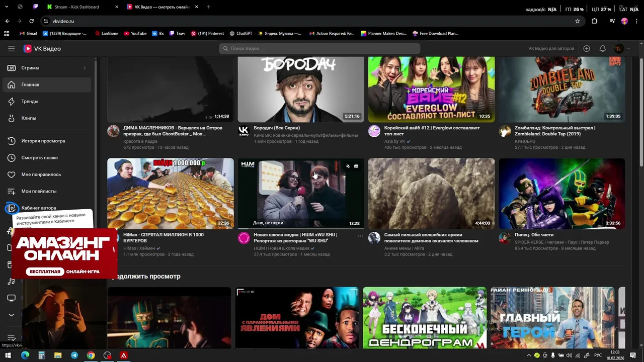Screen dimensions: 644x362
Task: Open YouTube bookmark
Action: coord(135,34)
